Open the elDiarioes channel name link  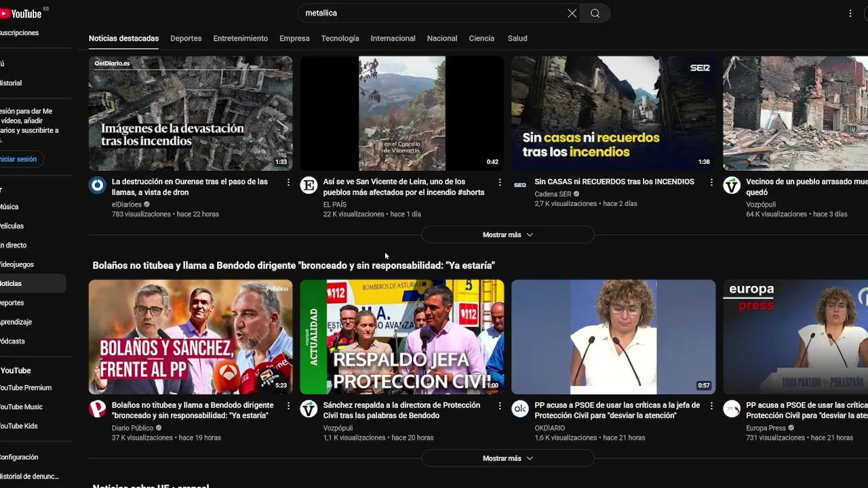(x=127, y=204)
